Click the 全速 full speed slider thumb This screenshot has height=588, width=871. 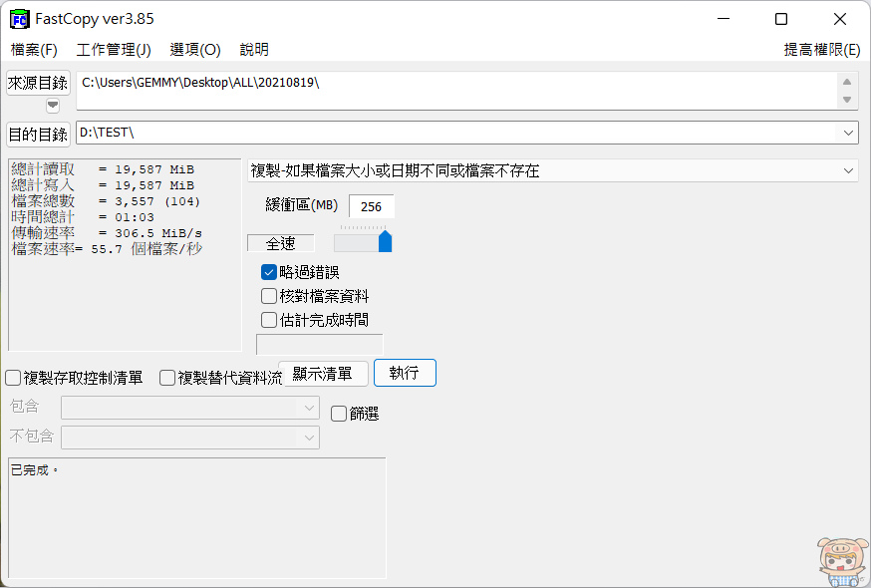tap(385, 242)
